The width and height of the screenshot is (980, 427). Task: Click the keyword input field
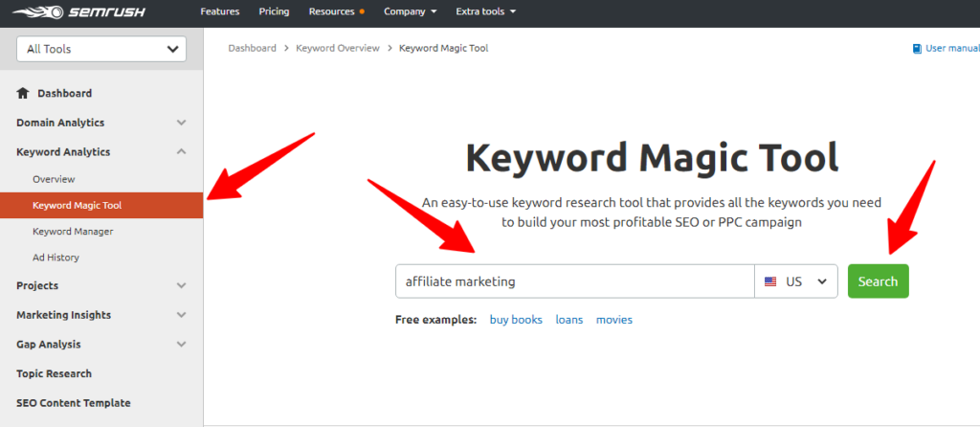tap(574, 282)
